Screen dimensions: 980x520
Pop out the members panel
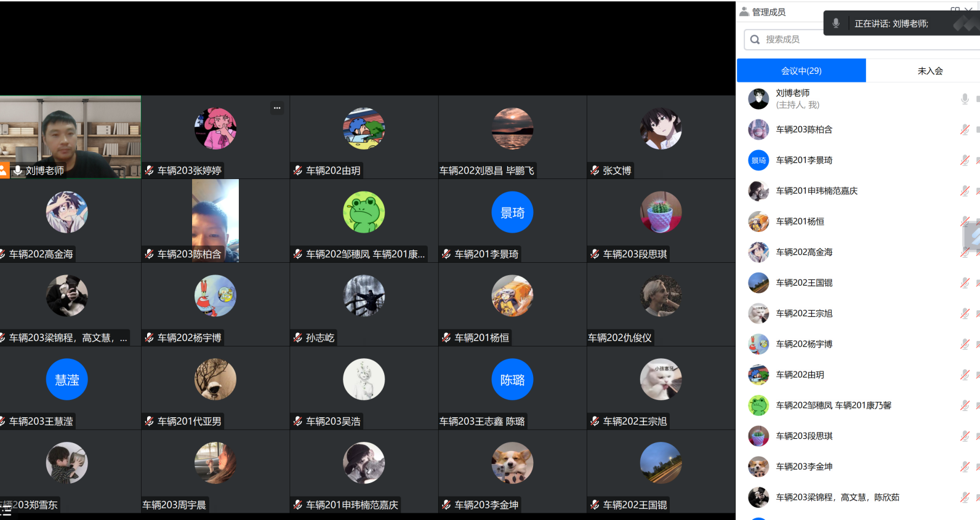[x=955, y=9]
